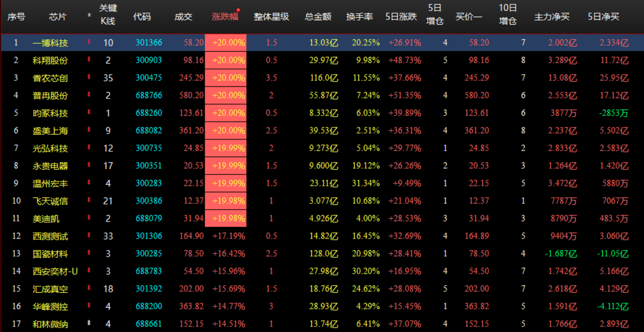644x332 pixels.
Task: Sort by the 代码 column header
Action: point(142,16)
